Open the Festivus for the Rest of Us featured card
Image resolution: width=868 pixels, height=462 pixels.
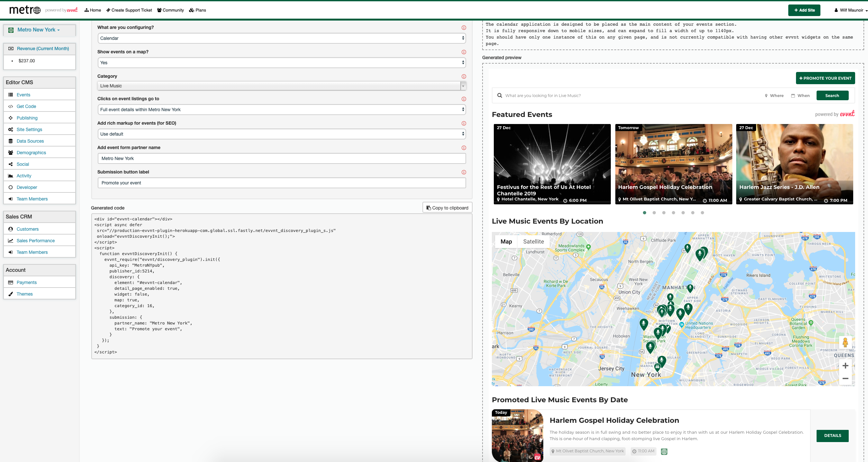pyautogui.click(x=552, y=164)
